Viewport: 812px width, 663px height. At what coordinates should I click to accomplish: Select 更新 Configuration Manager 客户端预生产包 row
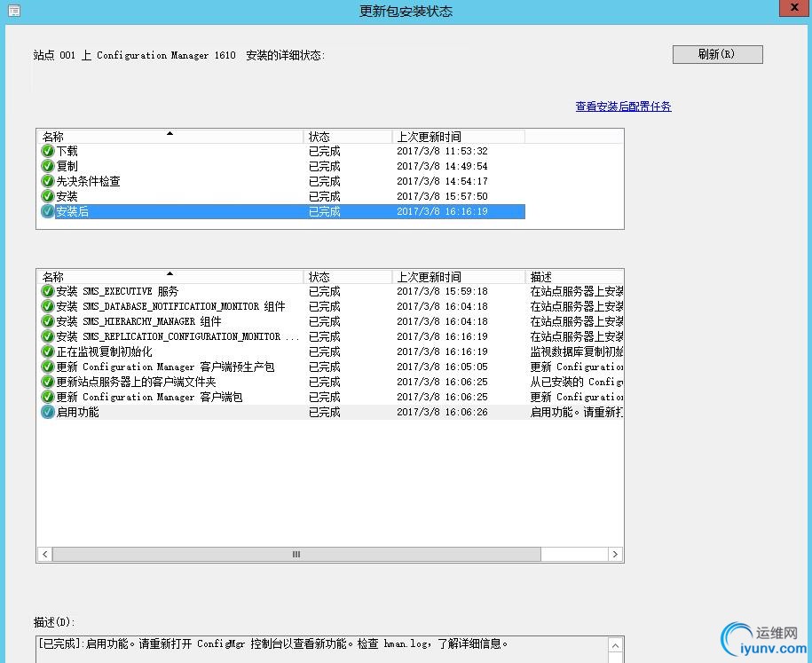[x=331, y=367]
